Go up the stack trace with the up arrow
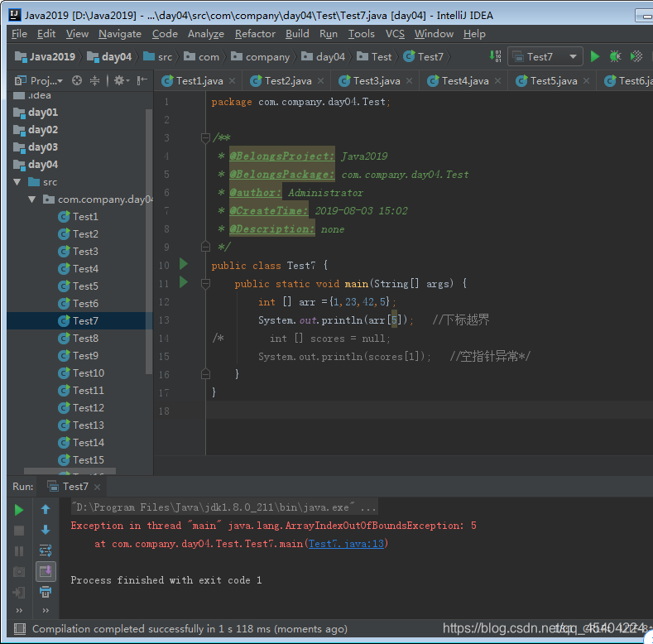Viewport: 653px width, 644px height. [x=46, y=509]
